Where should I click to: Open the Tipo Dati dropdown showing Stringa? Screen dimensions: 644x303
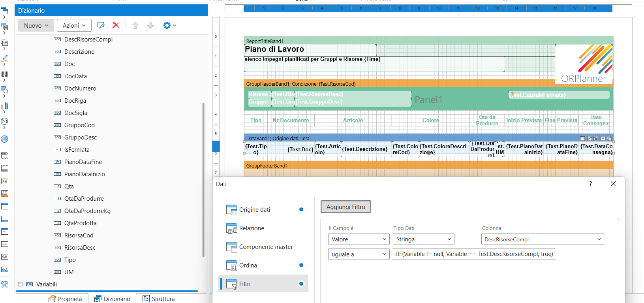coord(423,239)
